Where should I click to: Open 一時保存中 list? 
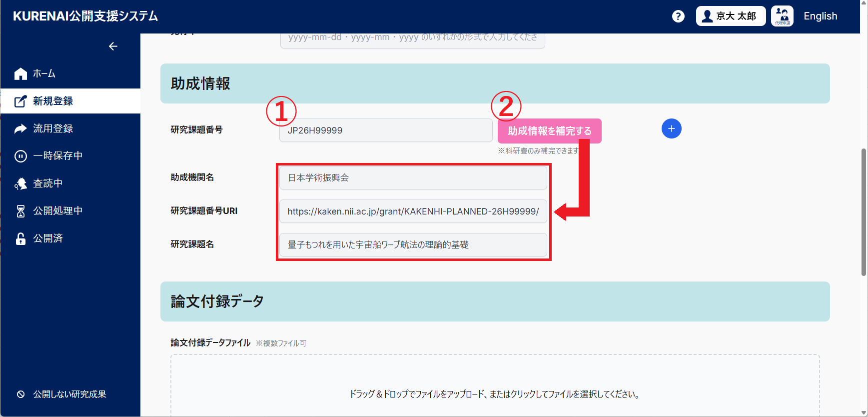pos(70,156)
